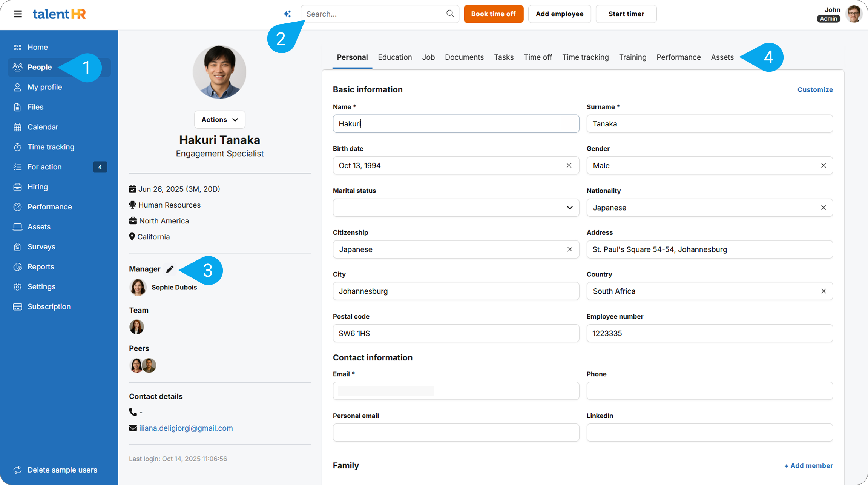Image resolution: width=868 pixels, height=485 pixels.
Task: Open the Marital status dropdown
Action: (x=455, y=208)
